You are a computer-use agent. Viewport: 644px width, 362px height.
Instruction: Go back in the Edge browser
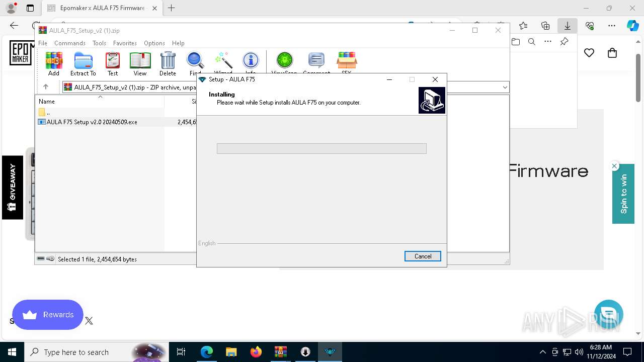pyautogui.click(x=14, y=26)
